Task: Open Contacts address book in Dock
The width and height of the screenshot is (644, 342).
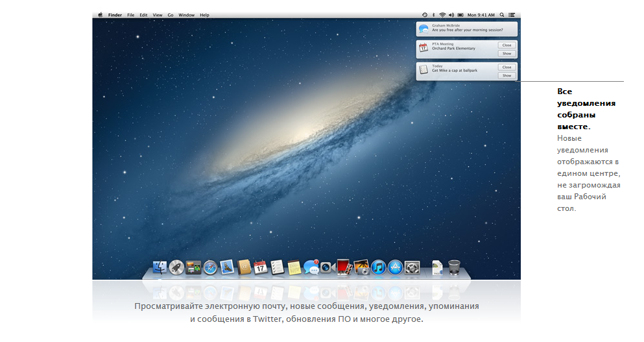Action: (x=244, y=267)
